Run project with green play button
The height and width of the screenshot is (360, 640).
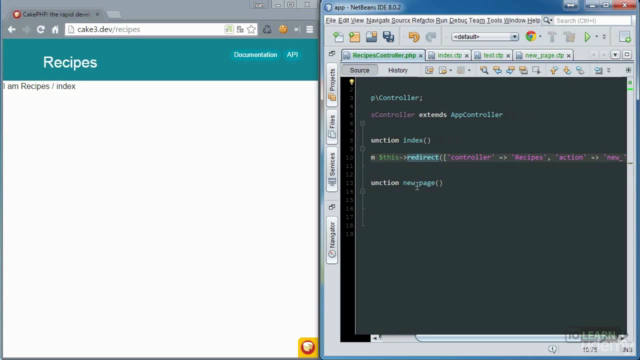coord(587,37)
